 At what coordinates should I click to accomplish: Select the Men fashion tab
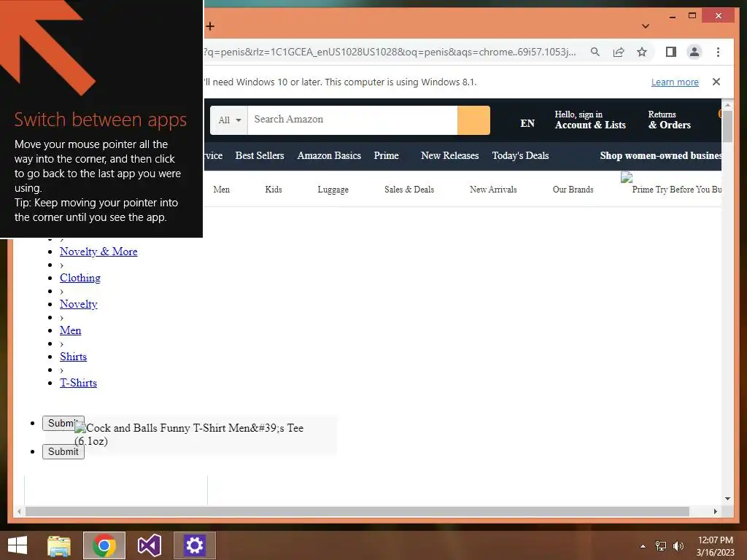coord(222,190)
